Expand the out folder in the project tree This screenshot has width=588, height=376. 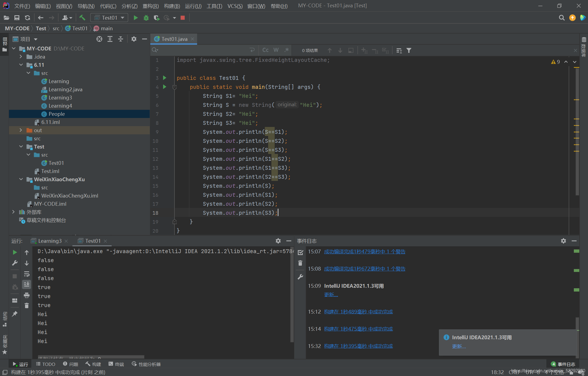21,130
